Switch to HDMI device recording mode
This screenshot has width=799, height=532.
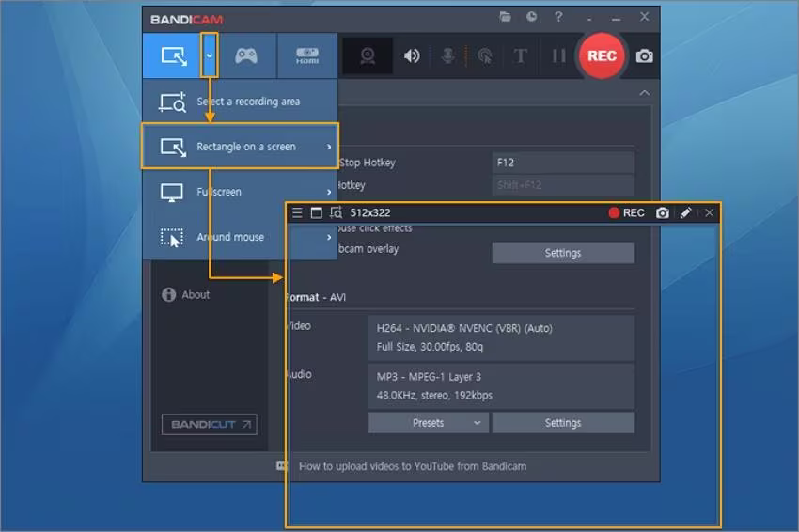(307, 55)
